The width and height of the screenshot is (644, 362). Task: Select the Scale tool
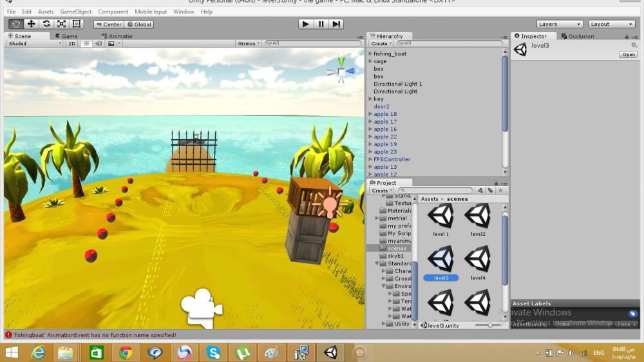point(62,24)
